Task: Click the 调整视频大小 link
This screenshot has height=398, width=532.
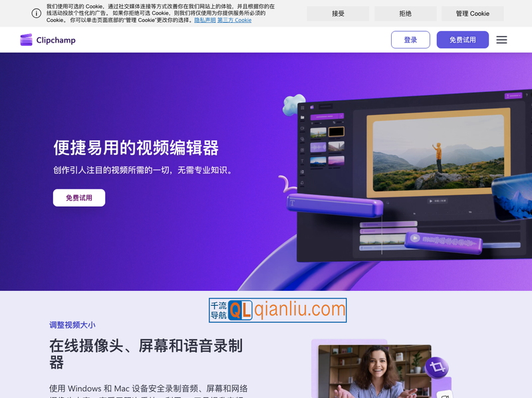Action: (x=71, y=324)
